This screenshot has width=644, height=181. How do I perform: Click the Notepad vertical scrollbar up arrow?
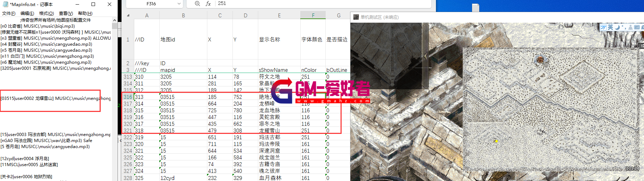point(114,20)
